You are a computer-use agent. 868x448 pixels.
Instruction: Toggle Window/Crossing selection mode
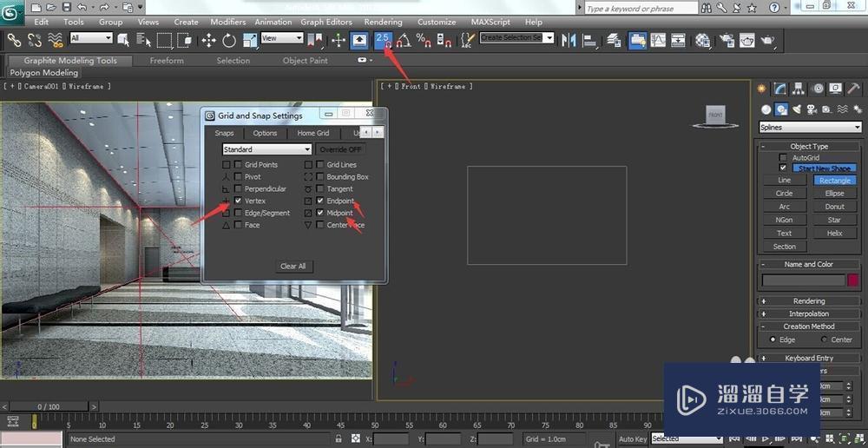pyautogui.click(x=185, y=40)
